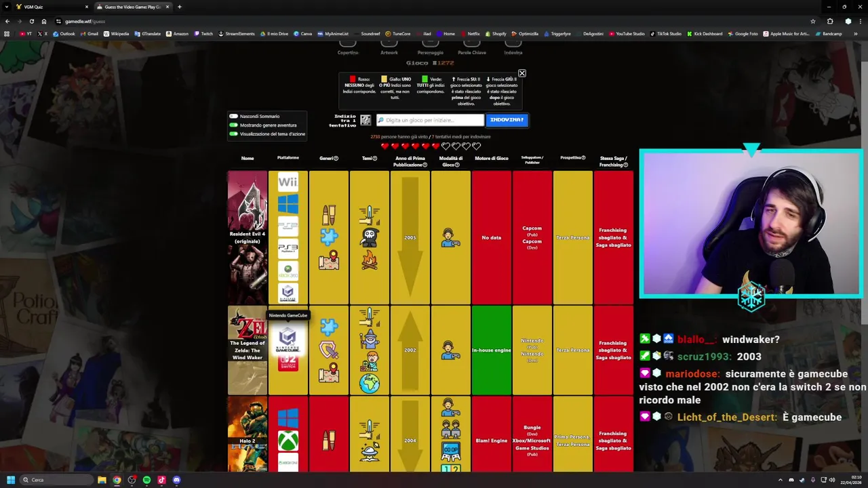This screenshot has width=868, height=488.
Task: Click the Xbox platform icon in Halo 2 row
Action: coord(288,441)
